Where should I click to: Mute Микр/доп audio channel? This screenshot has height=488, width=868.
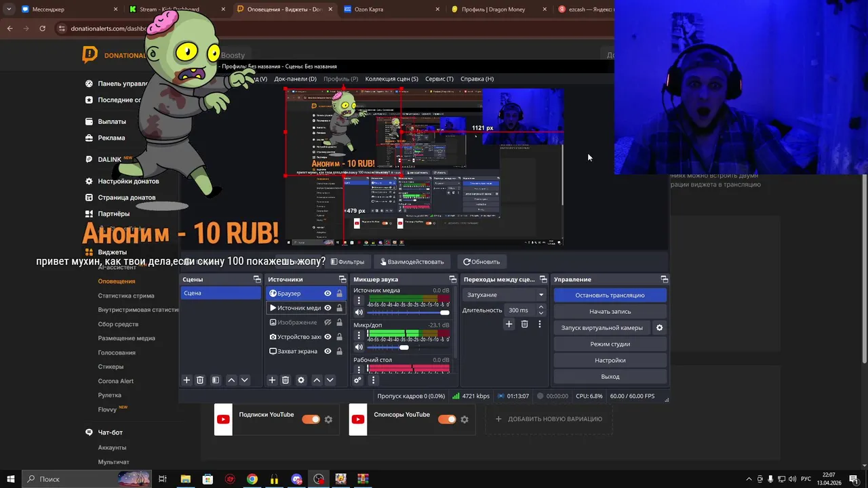tap(359, 348)
